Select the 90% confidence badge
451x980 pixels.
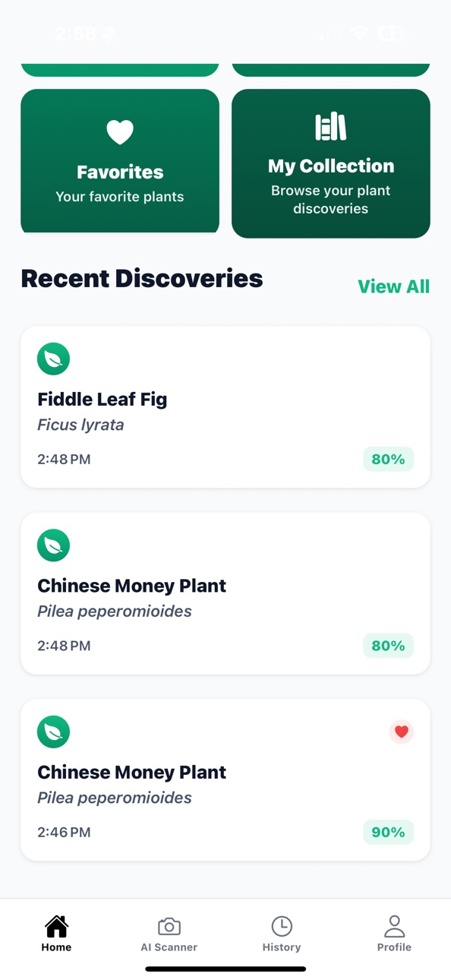click(388, 832)
